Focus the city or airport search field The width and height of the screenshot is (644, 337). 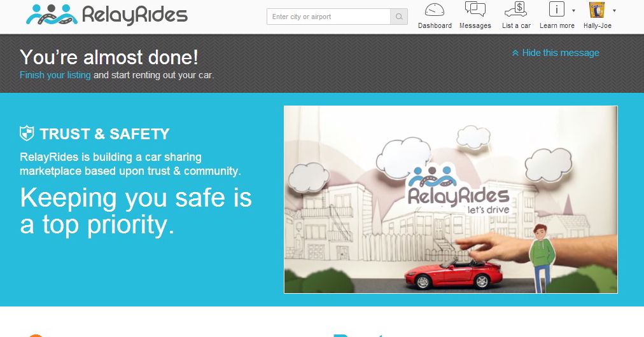(328, 17)
